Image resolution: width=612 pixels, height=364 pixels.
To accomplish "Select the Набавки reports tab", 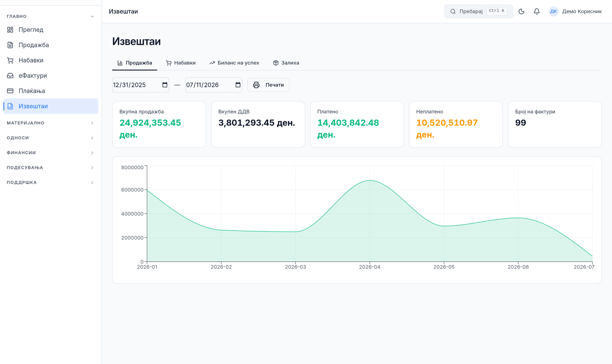I will point(181,63).
